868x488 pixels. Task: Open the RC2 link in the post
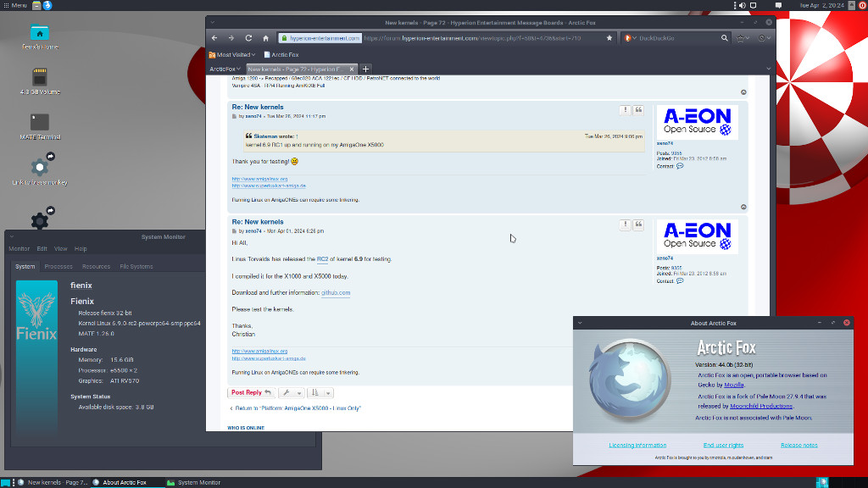coord(322,259)
